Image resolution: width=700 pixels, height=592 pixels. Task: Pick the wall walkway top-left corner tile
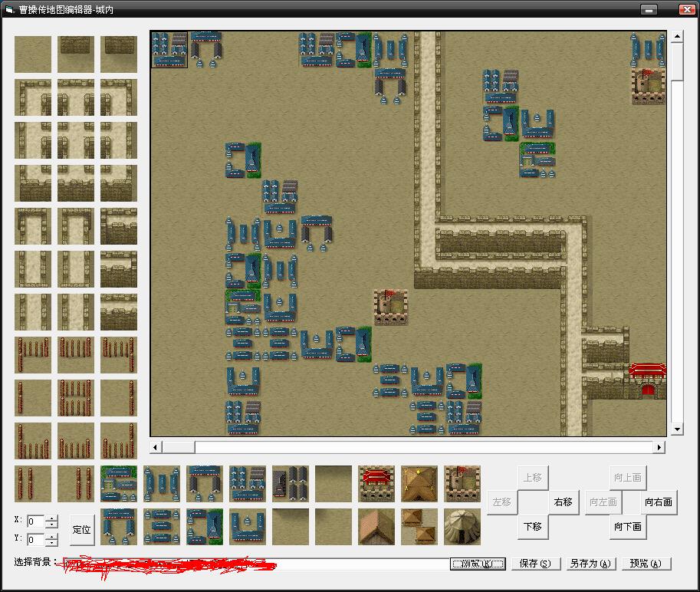33,98
